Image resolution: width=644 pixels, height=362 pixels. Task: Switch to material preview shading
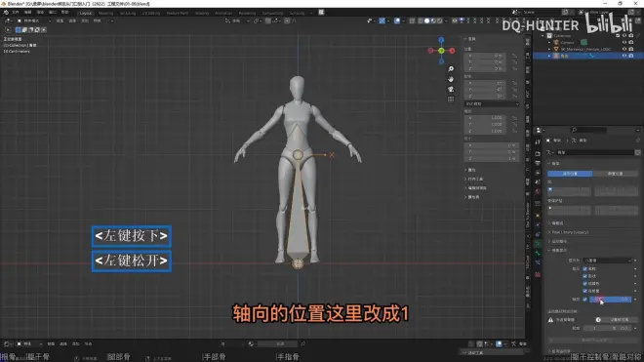point(433,20)
